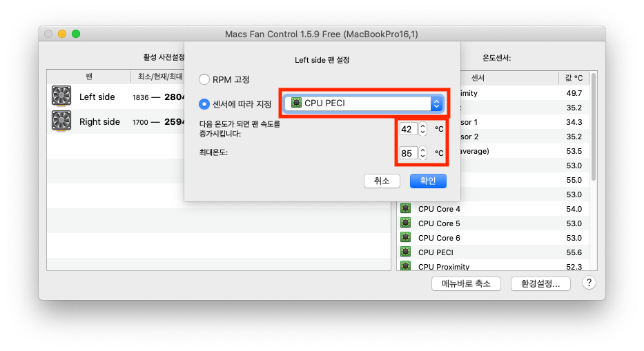Click the question mark help button
The width and height of the screenshot is (644, 351).
(589, 283)
